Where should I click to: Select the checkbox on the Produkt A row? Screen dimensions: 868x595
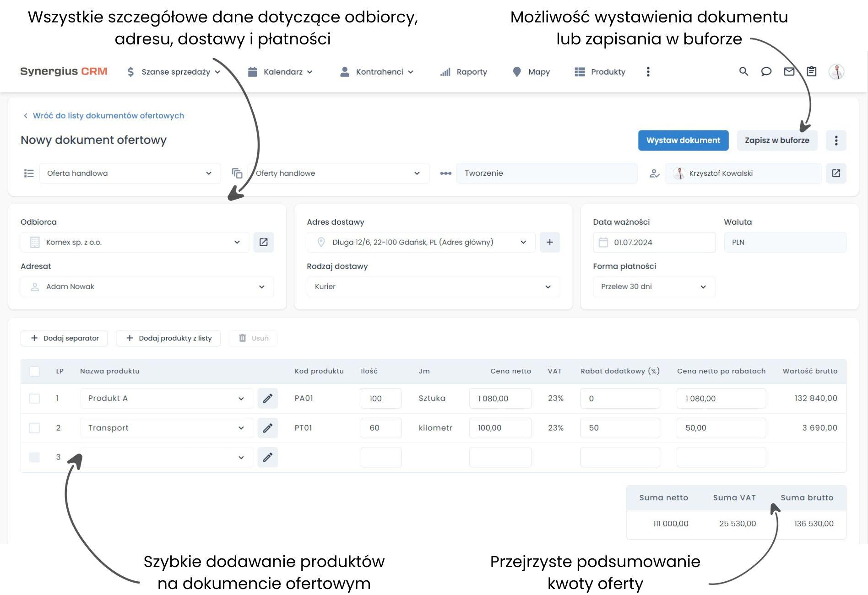35,398
